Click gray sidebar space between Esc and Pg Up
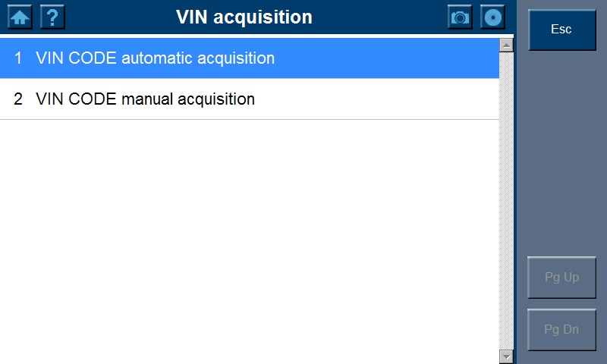The image size is (607, 364). click(561, 152)
